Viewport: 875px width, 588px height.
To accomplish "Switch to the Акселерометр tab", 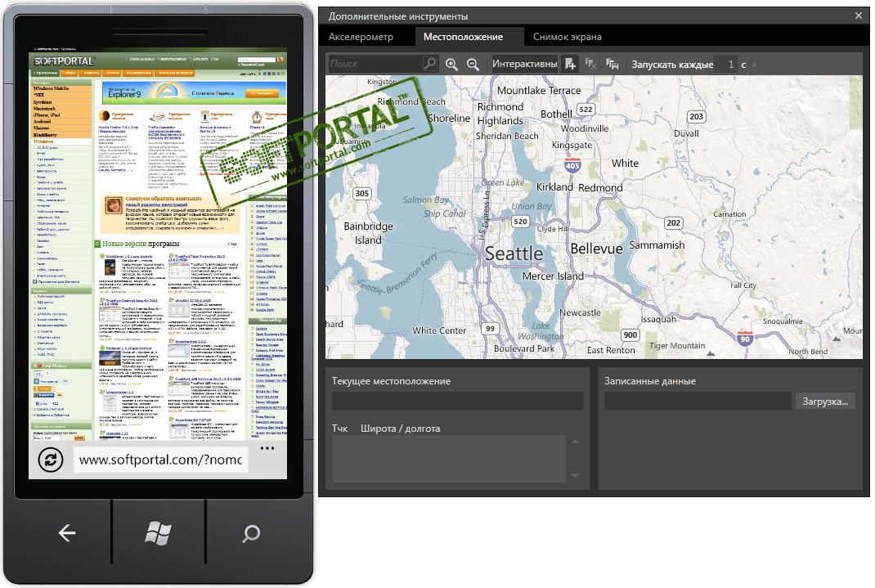I will pos(361,37).
